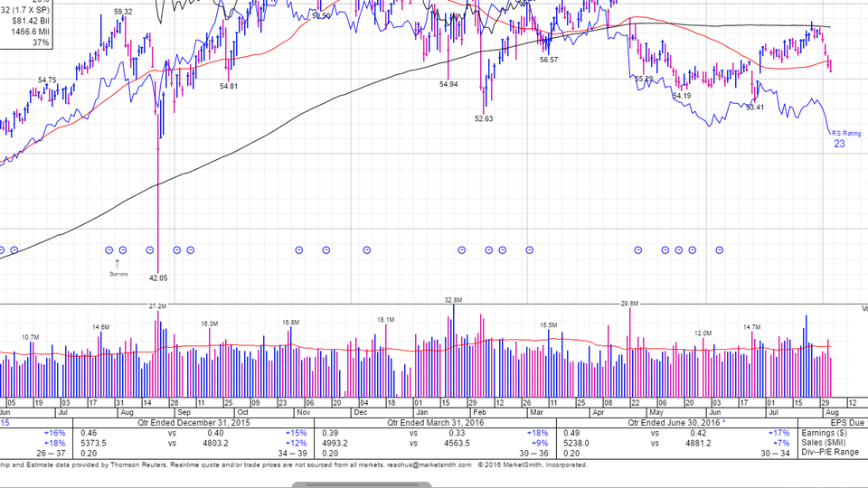Click the 15.5M volume label

tap(548, 325)
